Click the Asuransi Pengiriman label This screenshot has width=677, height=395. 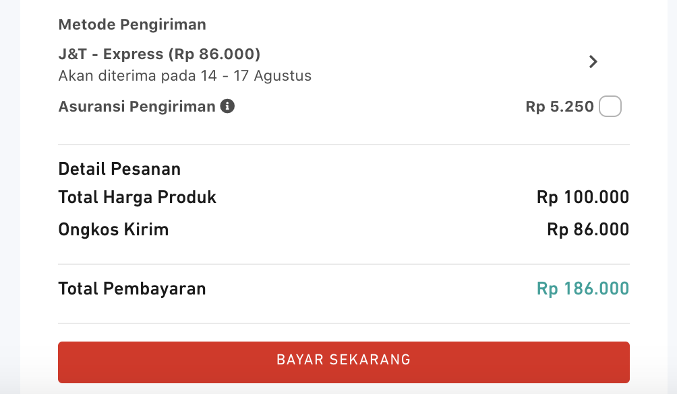[137, 107]
